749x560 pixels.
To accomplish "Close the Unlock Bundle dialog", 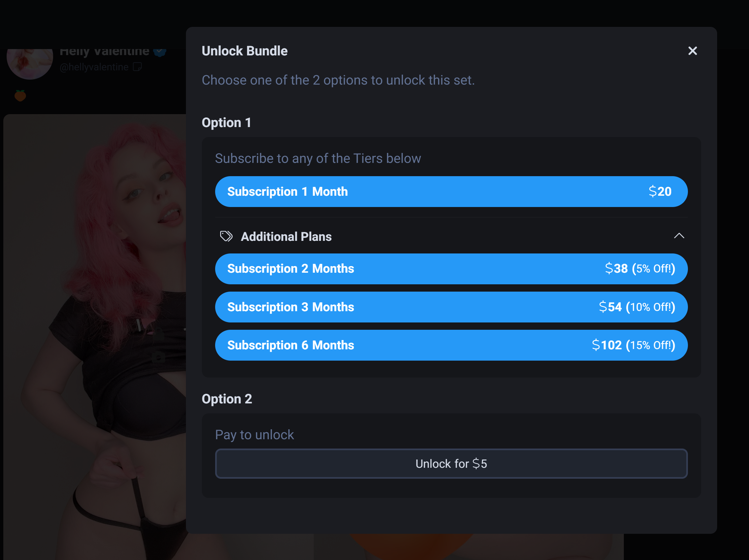I will pyautogui.click(x=693, y=51).
